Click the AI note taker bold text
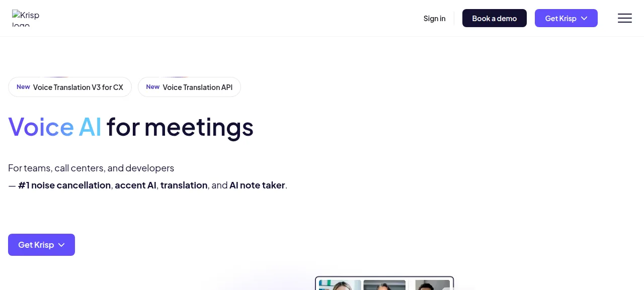Screen dimensions: 644x290 (x=257, y=185)
